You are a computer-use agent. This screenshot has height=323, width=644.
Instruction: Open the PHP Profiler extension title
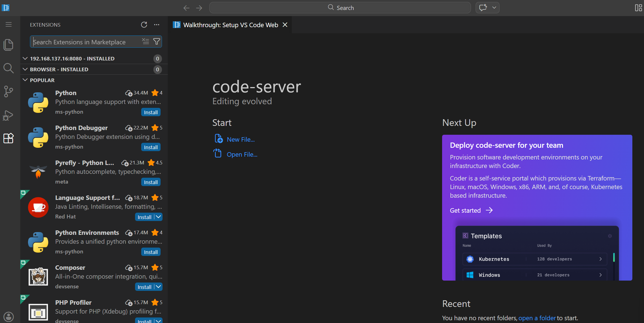[x=73, y=302]
